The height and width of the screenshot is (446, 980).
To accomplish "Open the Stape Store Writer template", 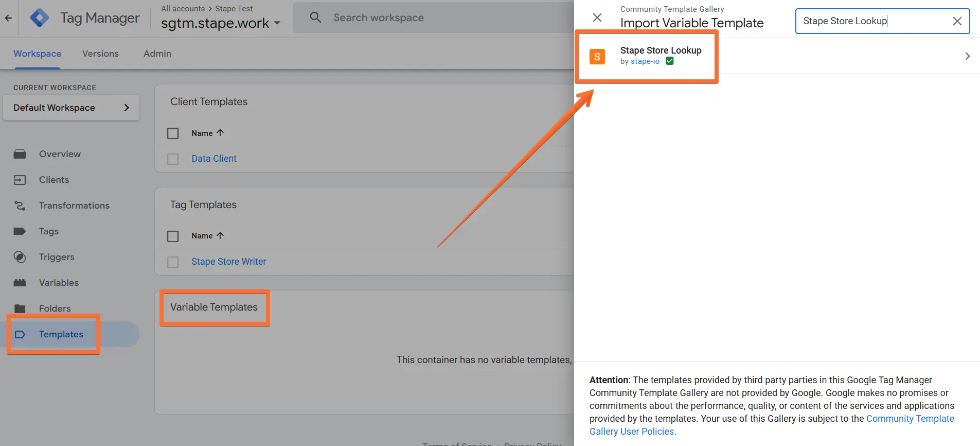I will (x=229, y=262).
